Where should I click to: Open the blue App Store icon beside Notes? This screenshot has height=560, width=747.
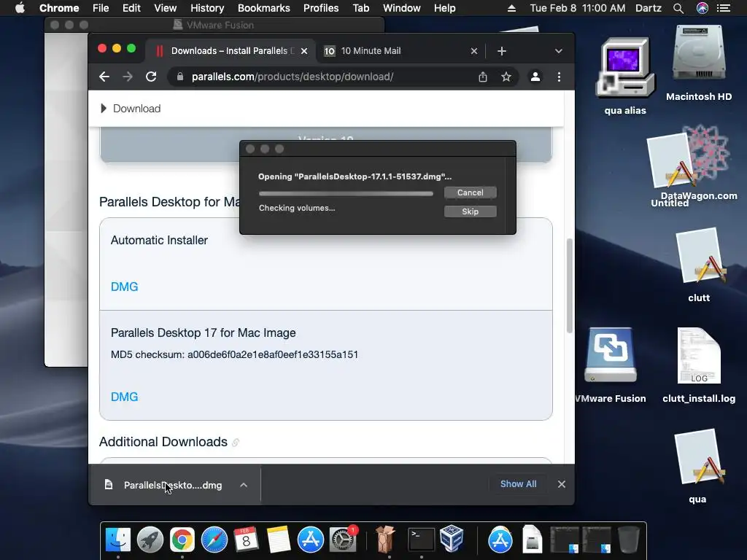click(x=311, y=540)
